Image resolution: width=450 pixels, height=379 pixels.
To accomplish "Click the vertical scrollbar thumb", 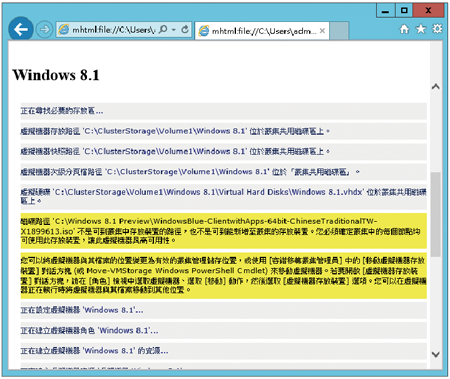I will (x=435, y=214).
